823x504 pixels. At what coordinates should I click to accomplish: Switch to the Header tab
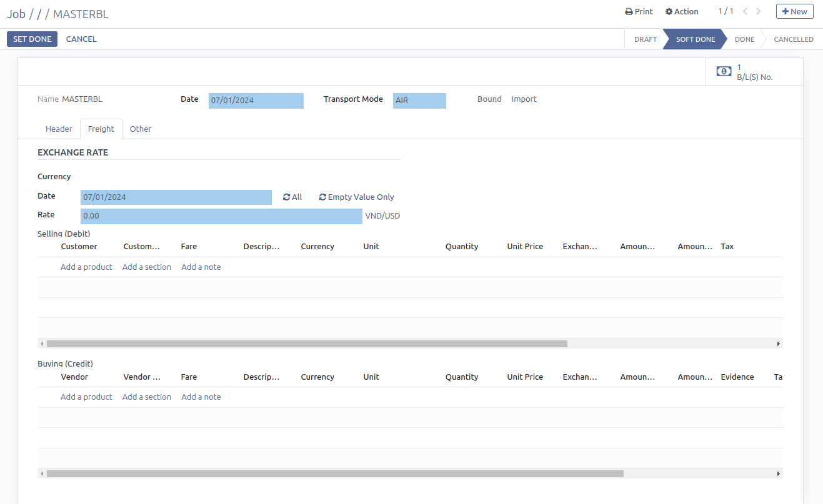(59, 129)
